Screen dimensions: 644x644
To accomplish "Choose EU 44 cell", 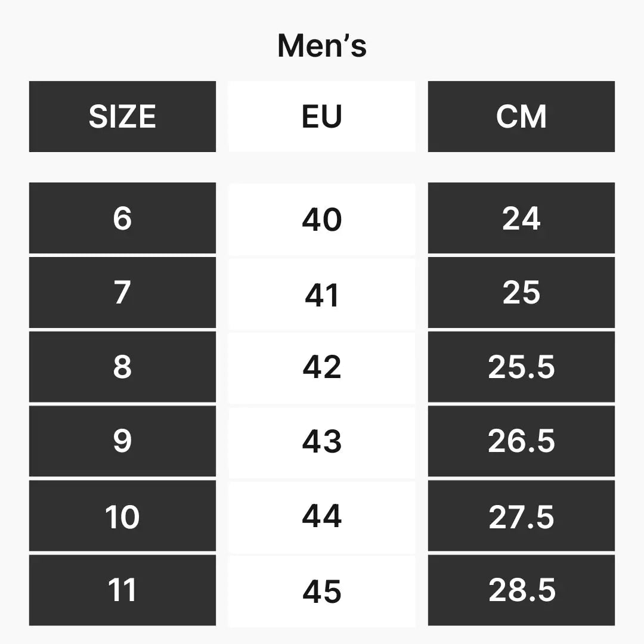I will tap(321, 516).
